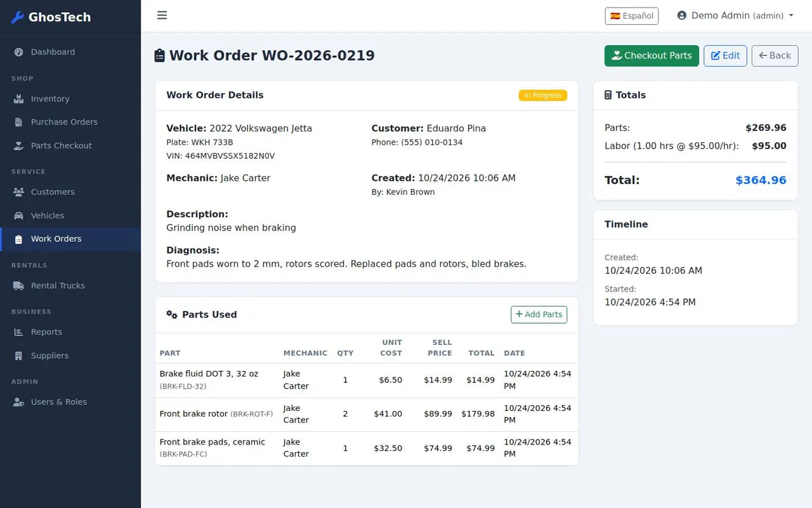The height and width of the screenshot is (508, 812).
Task: Go back using the Back button
Action: 775,56
